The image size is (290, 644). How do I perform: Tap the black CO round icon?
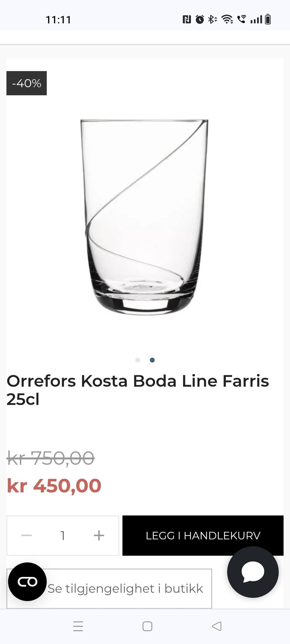coord(27,582)
